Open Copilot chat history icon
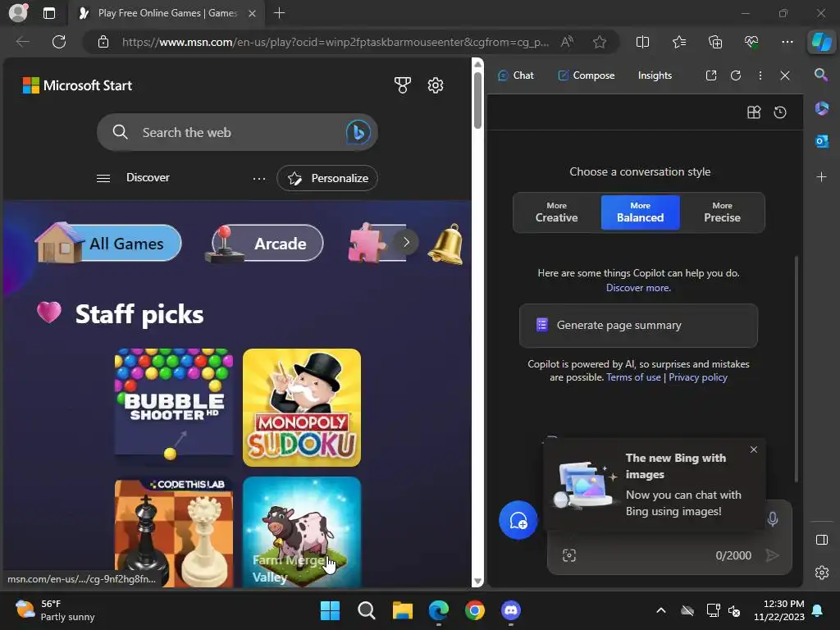 [x=780, y=112]
